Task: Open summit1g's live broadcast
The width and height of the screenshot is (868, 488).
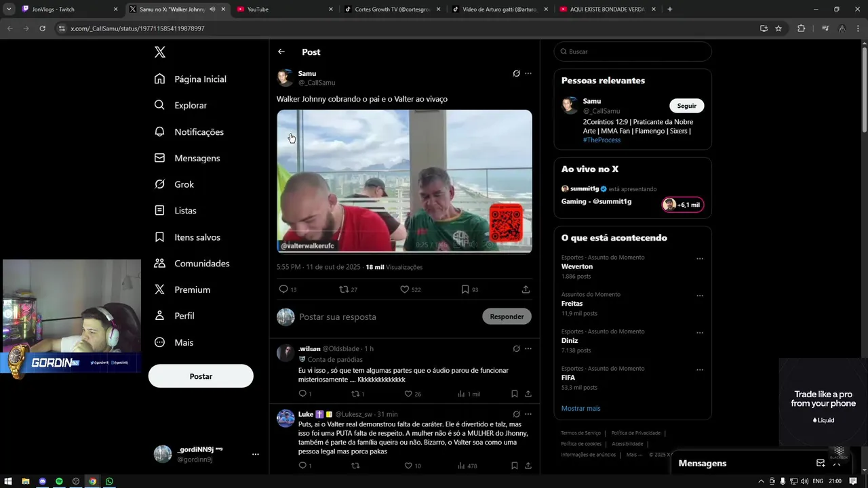Action: point(633,197)
